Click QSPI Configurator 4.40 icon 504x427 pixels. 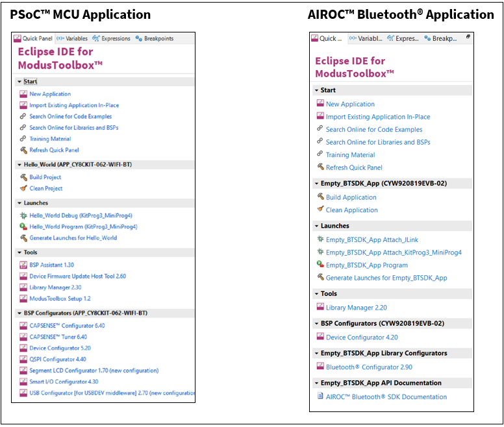pyautogui.click(x=23, y=360)
